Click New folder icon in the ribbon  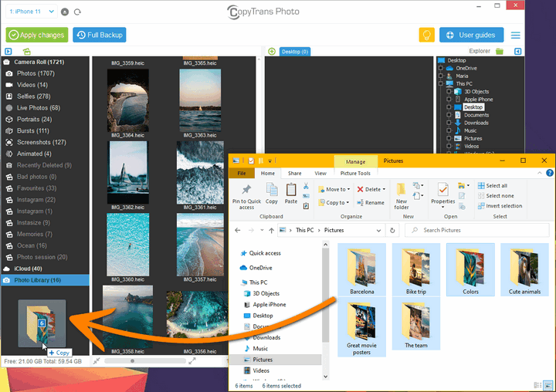point(402,196)
